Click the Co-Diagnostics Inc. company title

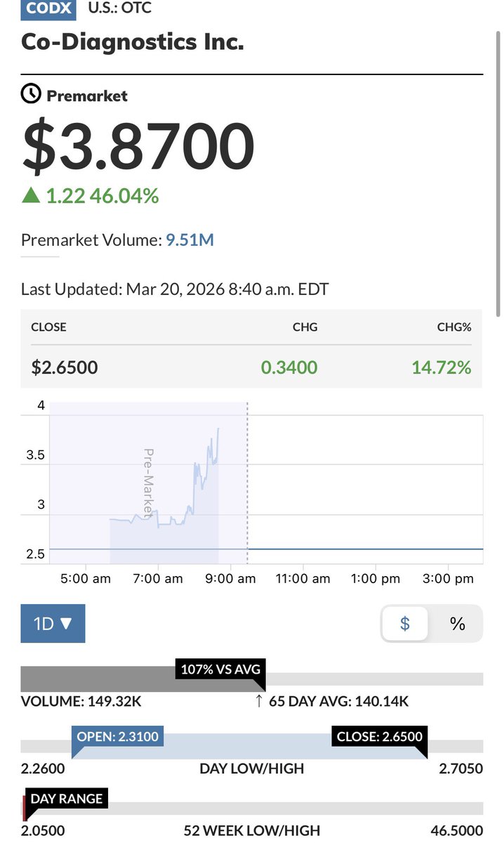click(133, 42)
